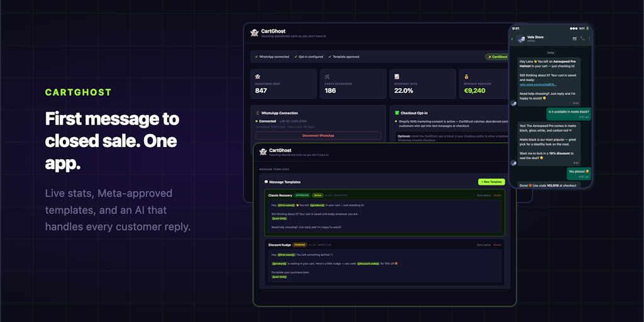Viewport: 644px width, 322px height.
Task: Click the MESSAGE TEMPLATES section label
Action: point(274,169)
